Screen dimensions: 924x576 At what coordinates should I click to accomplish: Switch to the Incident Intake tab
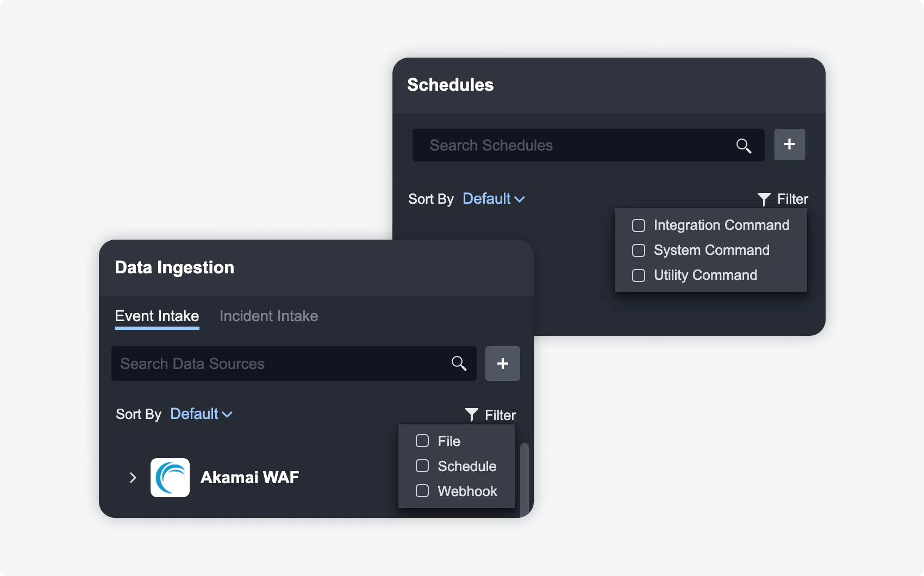[269, 316]
